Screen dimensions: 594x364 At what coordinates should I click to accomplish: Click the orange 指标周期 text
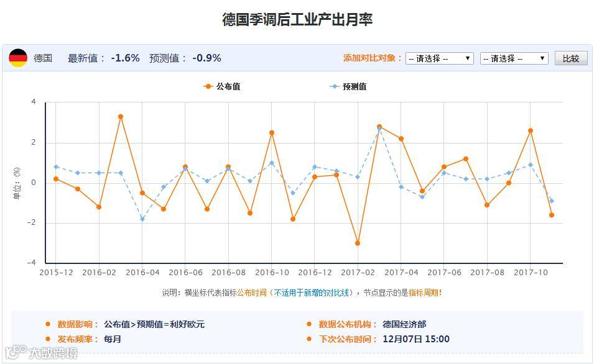point(423,293)
